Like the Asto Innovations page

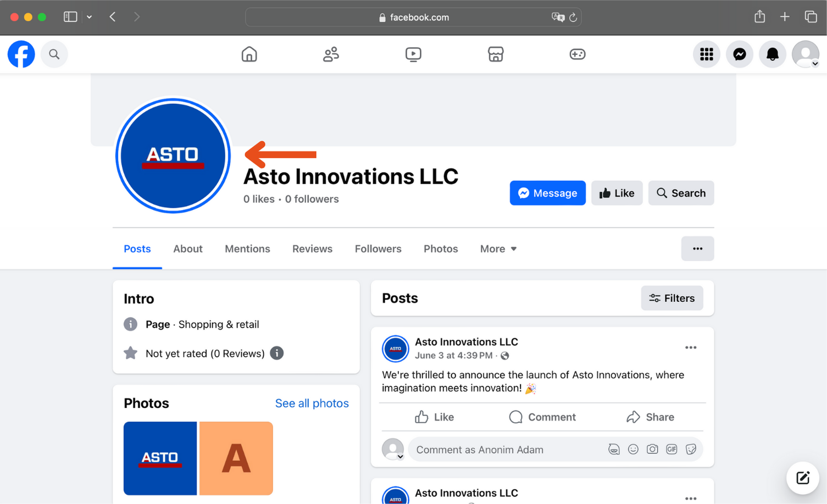(x=617, y=193)
